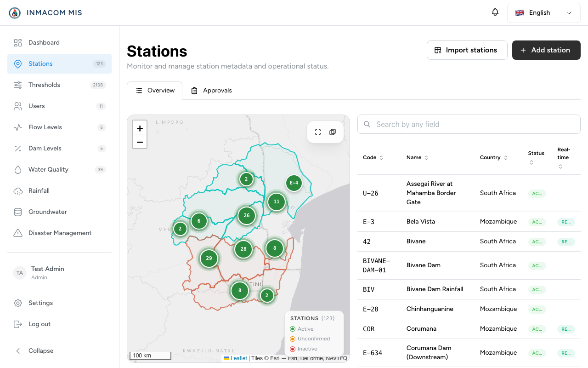Click the Water Quality droplet icon

pos(18,169)
